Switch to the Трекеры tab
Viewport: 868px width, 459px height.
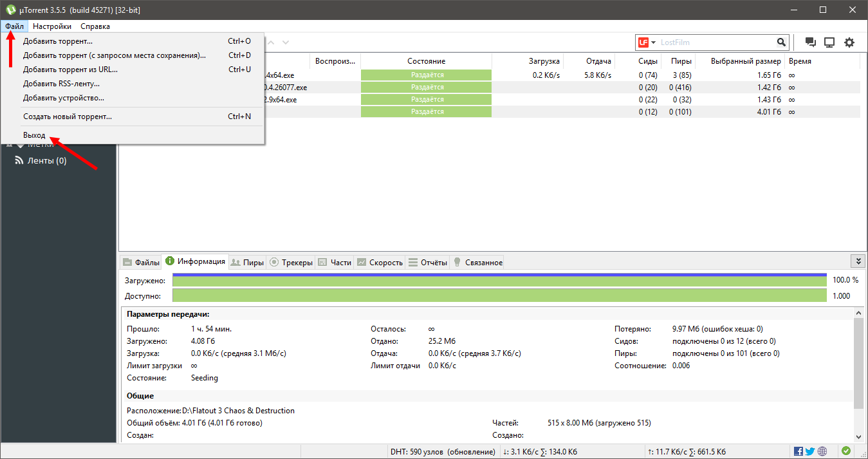point(291,262)
